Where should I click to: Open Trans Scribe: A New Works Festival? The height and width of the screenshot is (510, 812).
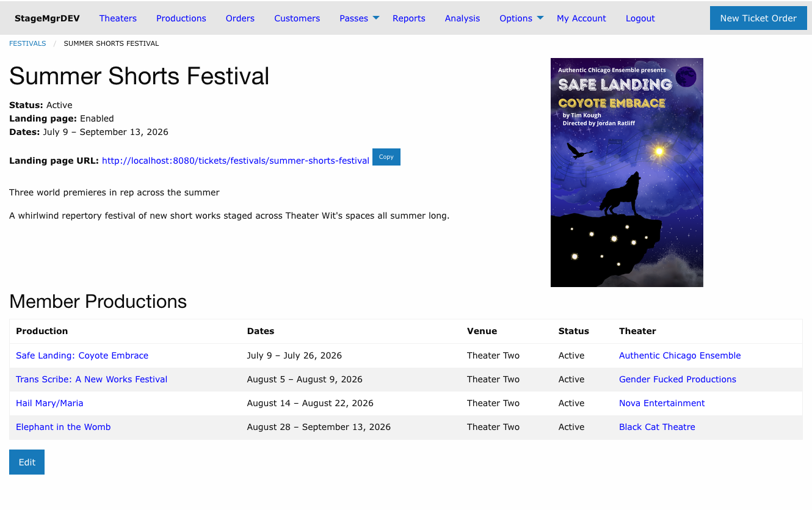tap(92, 379)
